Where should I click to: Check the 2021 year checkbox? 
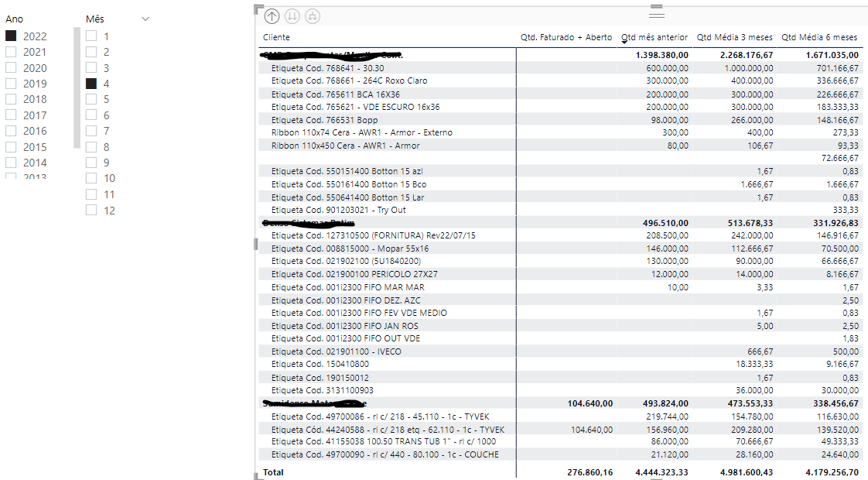[x=11, y=52]
